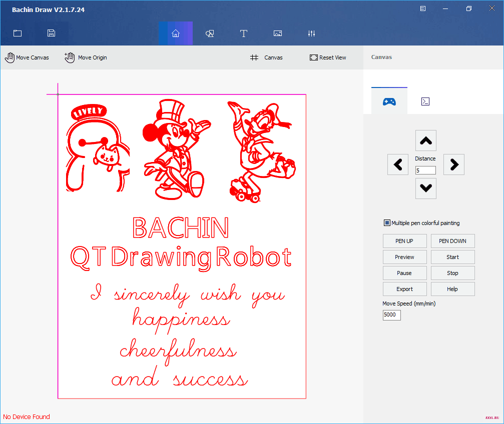Toggle Multiple pen colorful painting checkbox
504x424 pixels.
coord(387,223)
